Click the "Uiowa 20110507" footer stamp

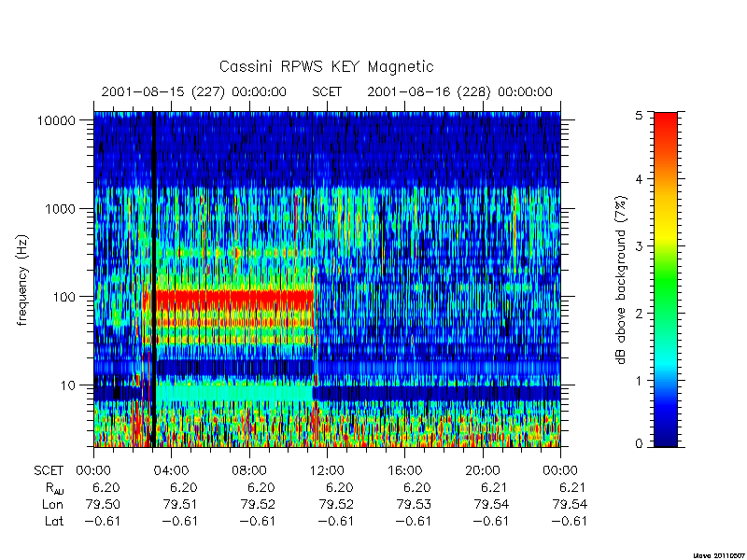(718, 555)
